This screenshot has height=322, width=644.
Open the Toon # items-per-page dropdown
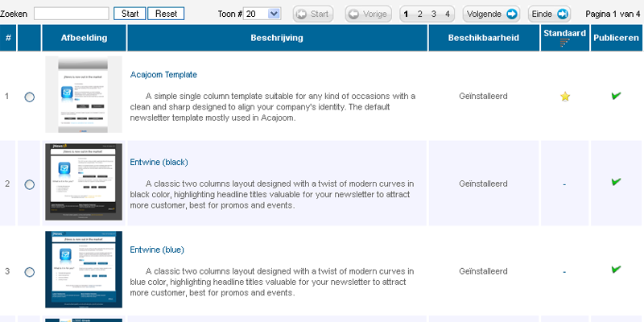[x=262, y=14]
